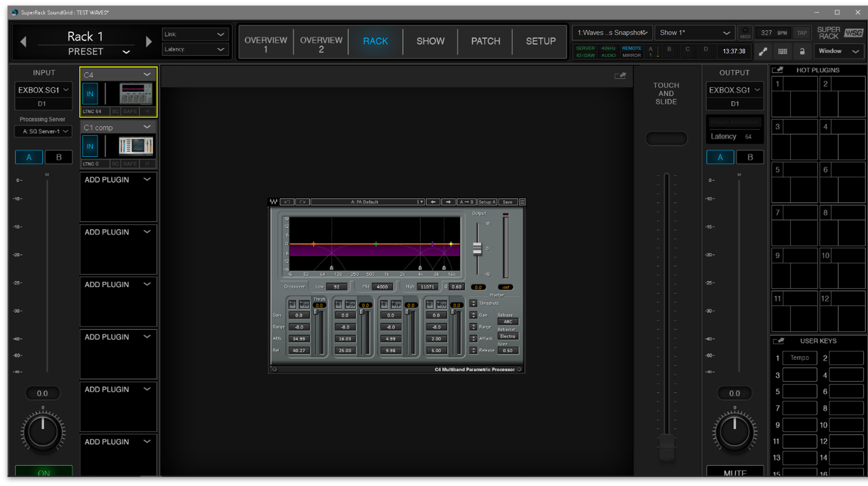
Task: Click the Setup A button in C4
Action: (487, 202)
